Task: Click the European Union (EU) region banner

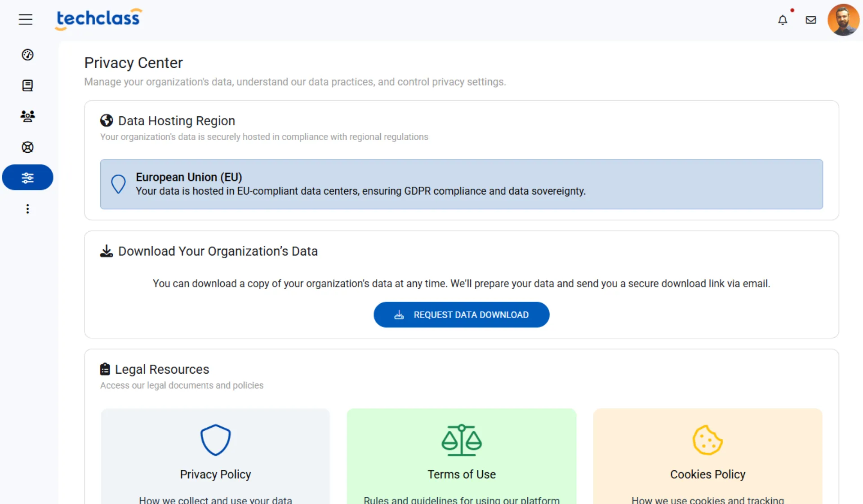Action: click(x=461, y=184)
